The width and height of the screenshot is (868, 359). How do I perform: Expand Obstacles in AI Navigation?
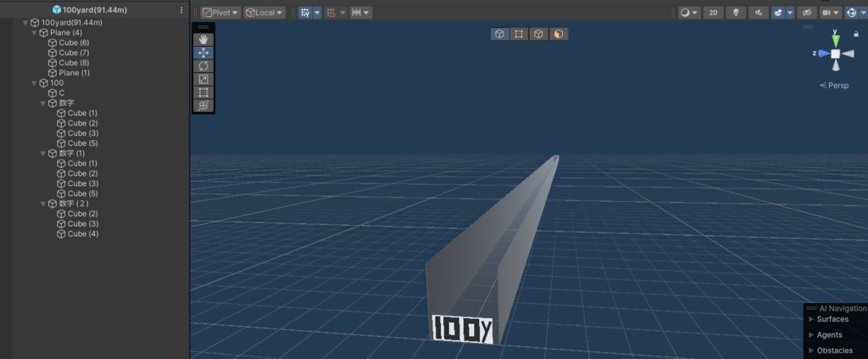pyautogui.click(x=811, y=351)
